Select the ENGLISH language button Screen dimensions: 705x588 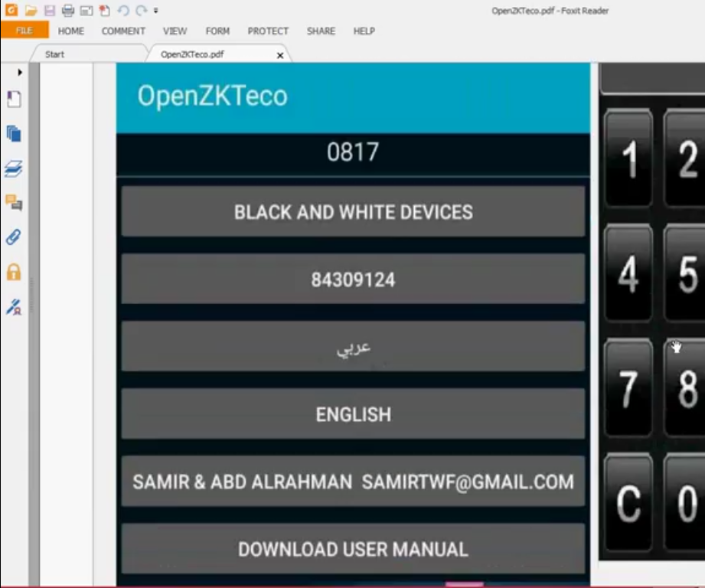(x=353, y=413)
